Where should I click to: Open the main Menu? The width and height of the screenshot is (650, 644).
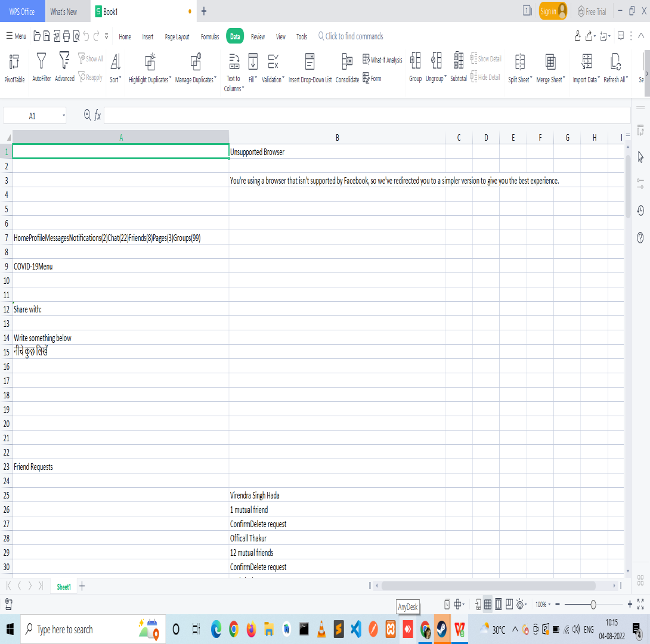click(x=16, y=36)
